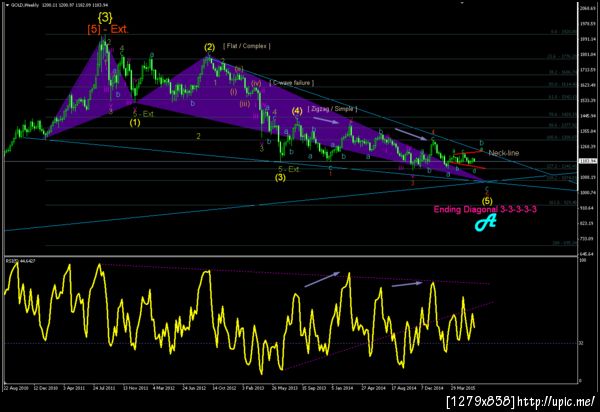Click the cyan script A label

coord(486,223)
